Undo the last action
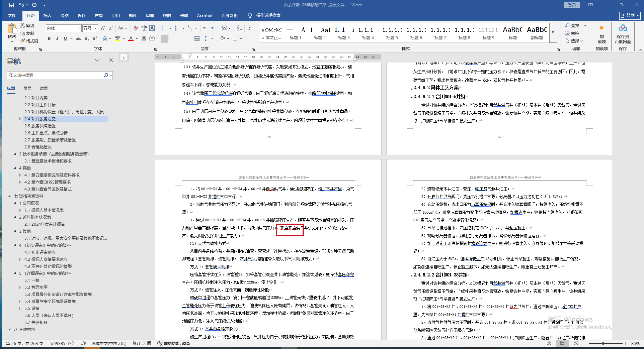Viewport: 644px width, 349px height. click(21, 5)
